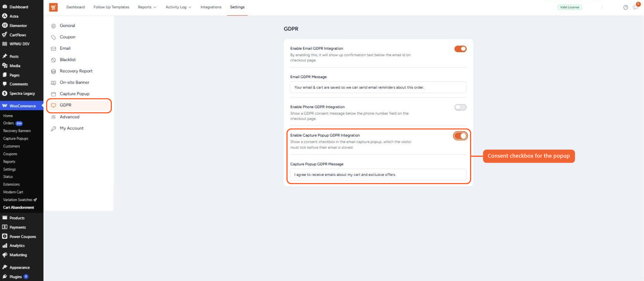Screen dimensions: 644x281
Task: Click the Posts pin icon
Action: click(5, 56)
